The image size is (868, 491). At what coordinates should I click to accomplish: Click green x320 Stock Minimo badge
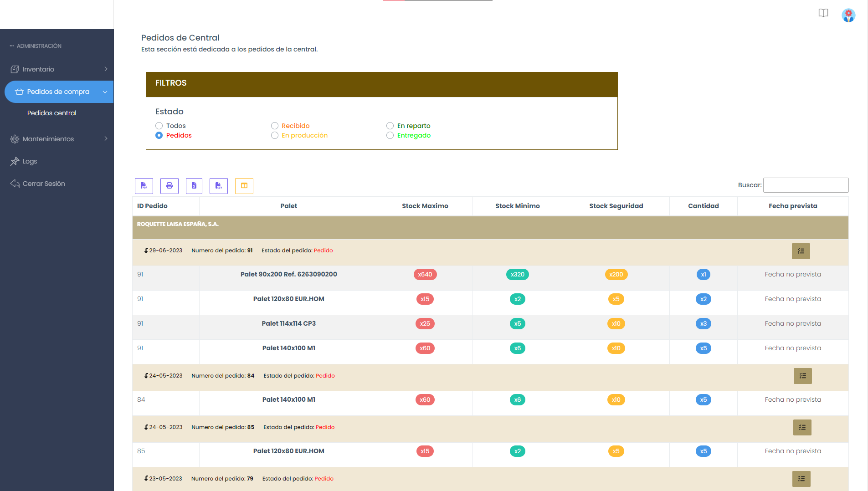pyautogui.click(x=518, y=274)
